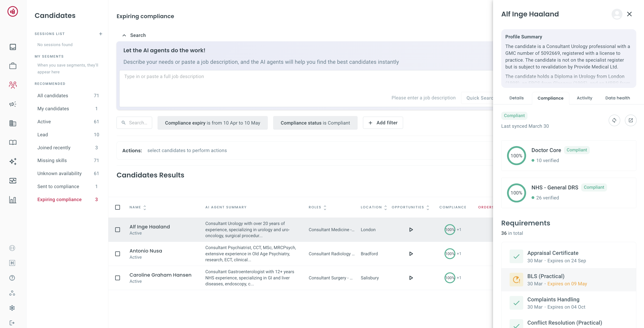Select the Sent to compliance segment
Screen dimensions: 644x328
(x=68, y=186)
